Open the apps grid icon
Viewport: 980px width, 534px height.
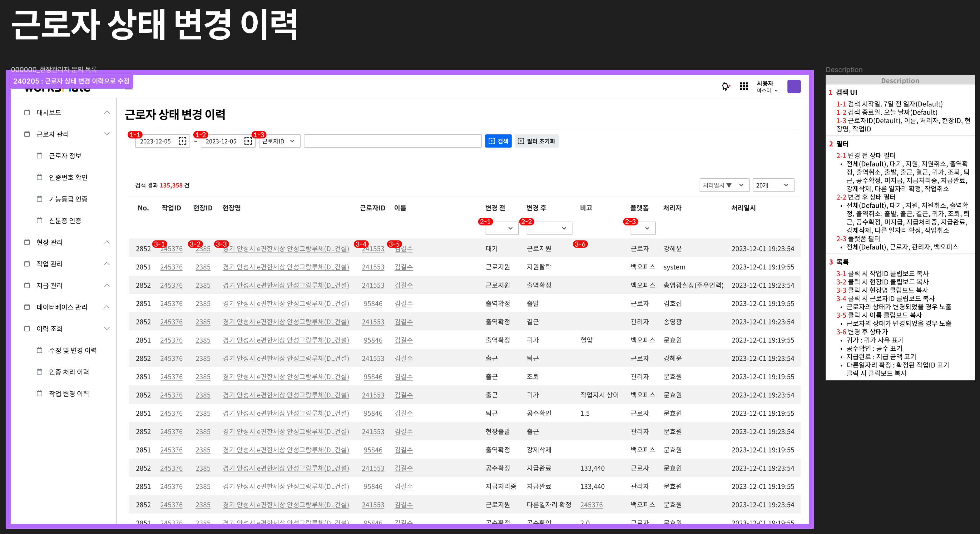(x=744, y=87)
